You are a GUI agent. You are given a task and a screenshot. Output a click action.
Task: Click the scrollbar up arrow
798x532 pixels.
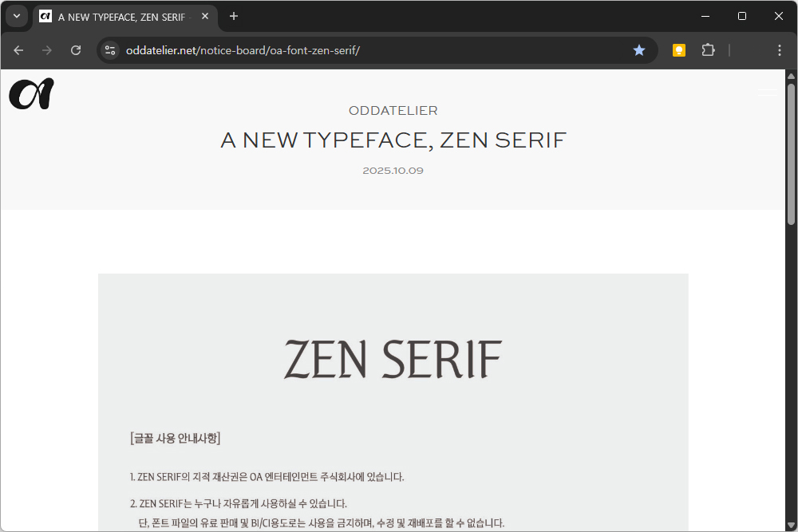click(791, 76)
